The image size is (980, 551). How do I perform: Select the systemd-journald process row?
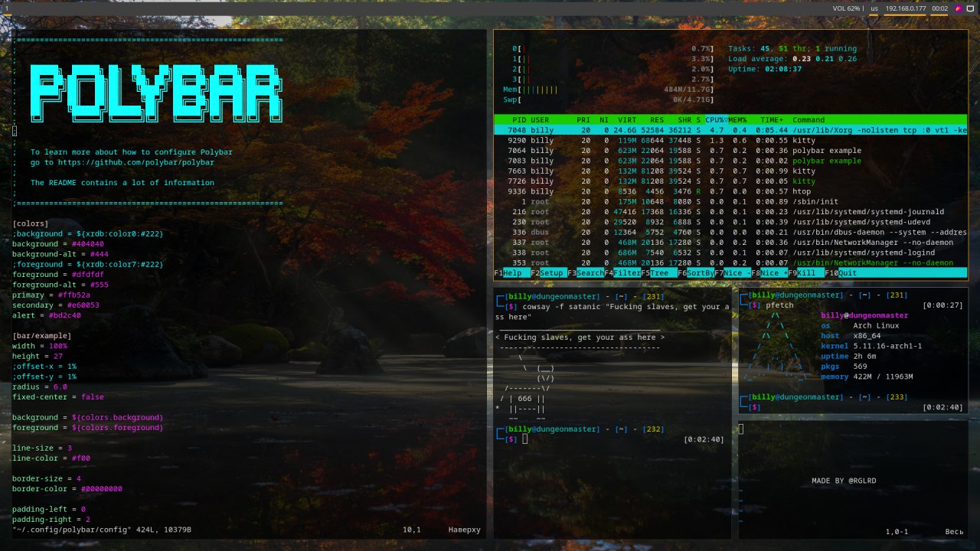click(730, 212)
